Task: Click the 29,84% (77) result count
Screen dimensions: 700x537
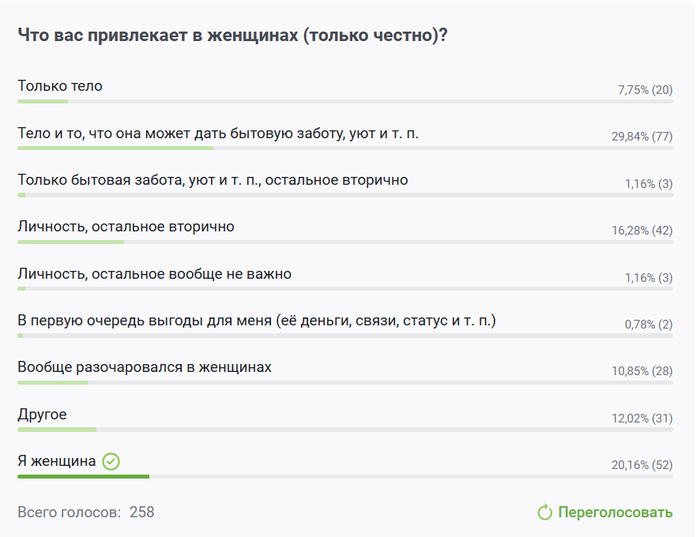Action: coord(642,137)
